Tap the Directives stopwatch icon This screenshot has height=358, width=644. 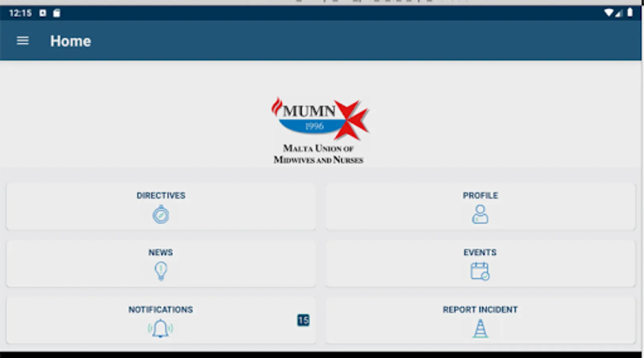point(161,214)
